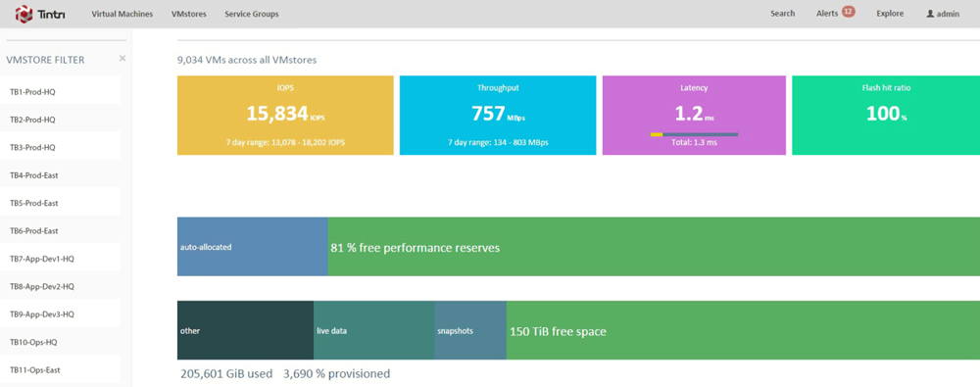Click the IOPS tile showing 15,834

click(x=285, y=115)
